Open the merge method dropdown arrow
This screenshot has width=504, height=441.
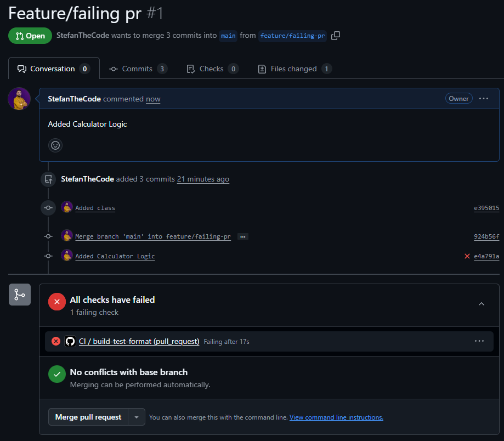[x=136, y=417]
